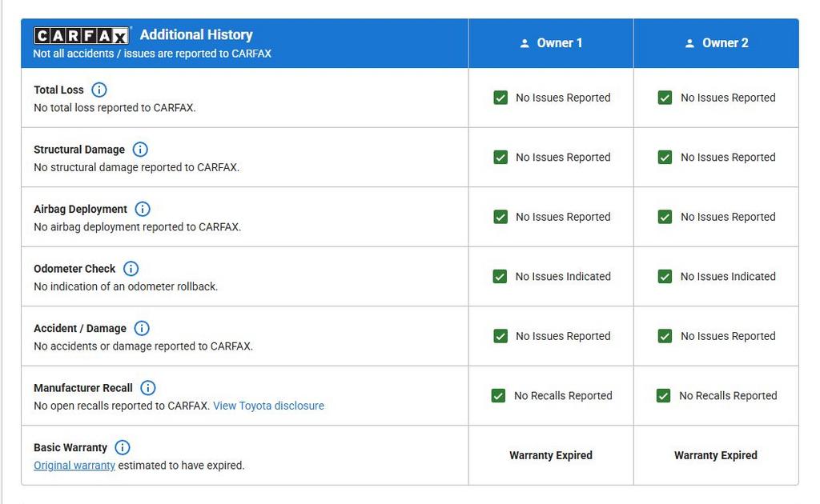Click Owner 2 'No Recalls Reported' text

tap(728, 396)
